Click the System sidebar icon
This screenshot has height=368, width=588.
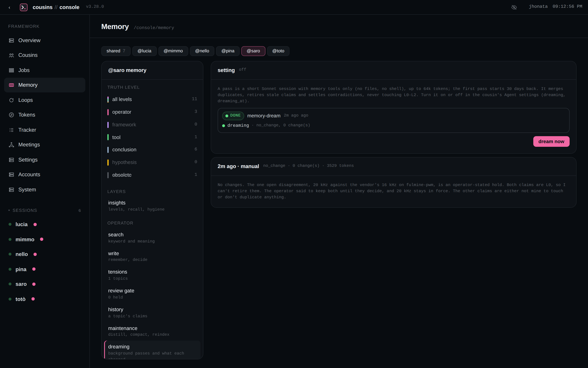point(11,190)
